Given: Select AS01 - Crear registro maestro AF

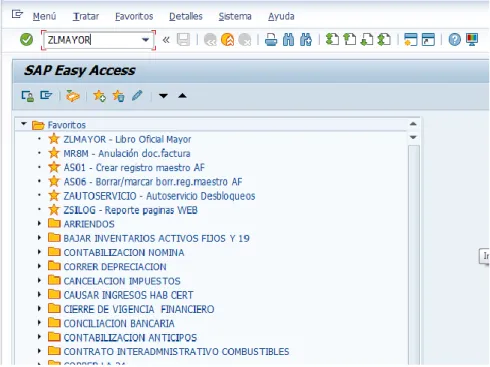Looking at the screenshot, I should pyautogui.click(x=134, y=168).
